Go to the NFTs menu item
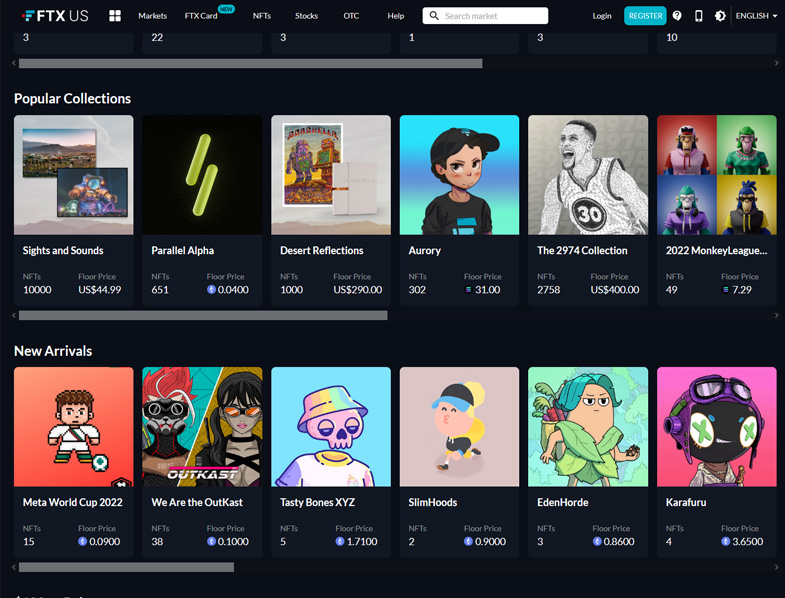This screenshot has height=598, width=785. (x=262, y=16)
